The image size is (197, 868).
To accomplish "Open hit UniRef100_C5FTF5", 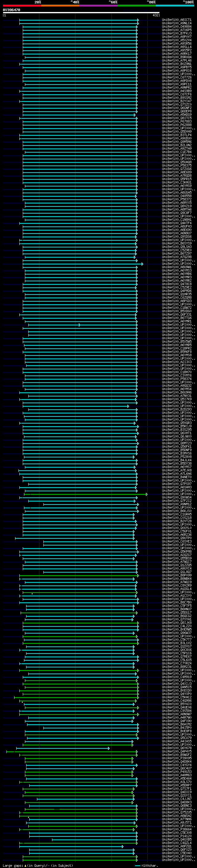I will pyautogui.click(x=177, y=606).
